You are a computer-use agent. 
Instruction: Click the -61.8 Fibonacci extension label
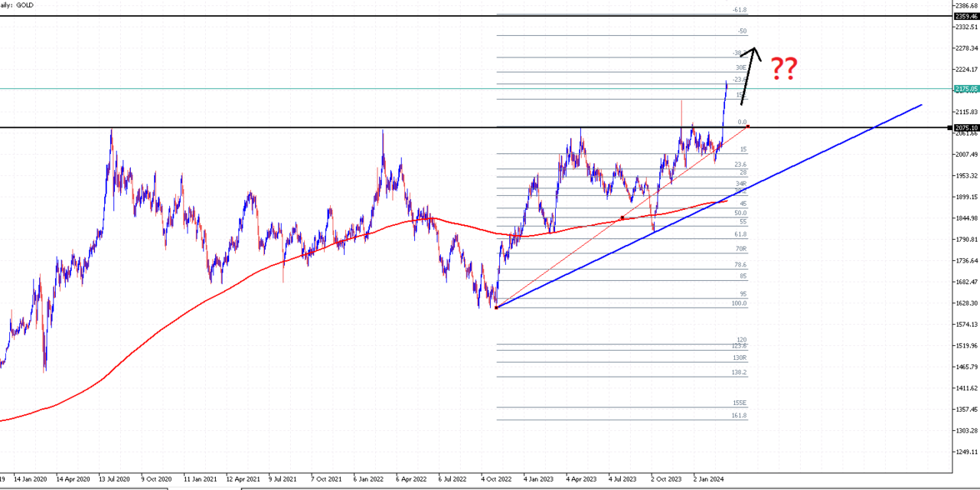tap(740, 9)
